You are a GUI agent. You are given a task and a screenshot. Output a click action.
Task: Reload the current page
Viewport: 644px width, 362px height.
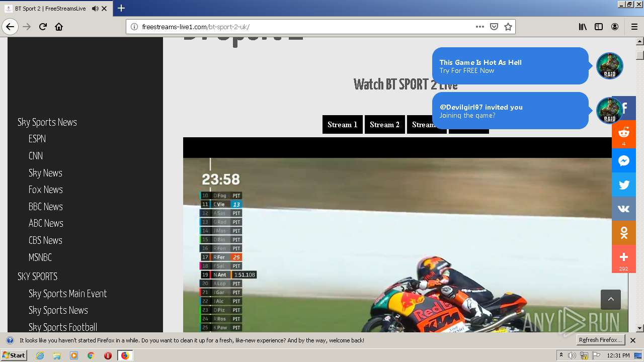(43, 27)
